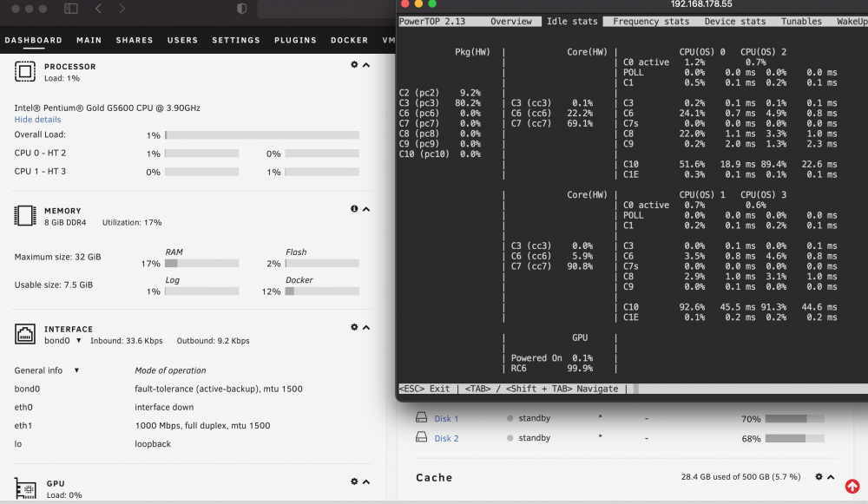Viewport: 868px width, 504px height.
Task: Click Disk 2 68% usage bar
Action: coord(795,439)
